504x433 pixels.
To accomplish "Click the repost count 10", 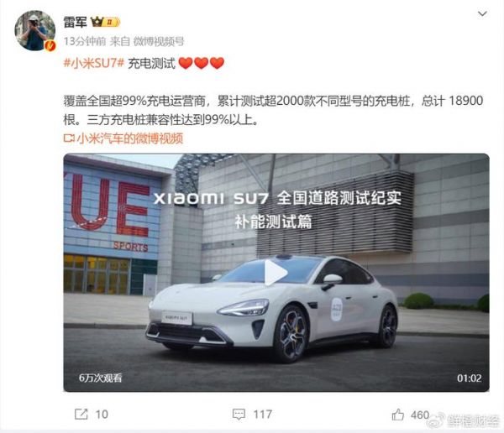I will click(102, 415).
